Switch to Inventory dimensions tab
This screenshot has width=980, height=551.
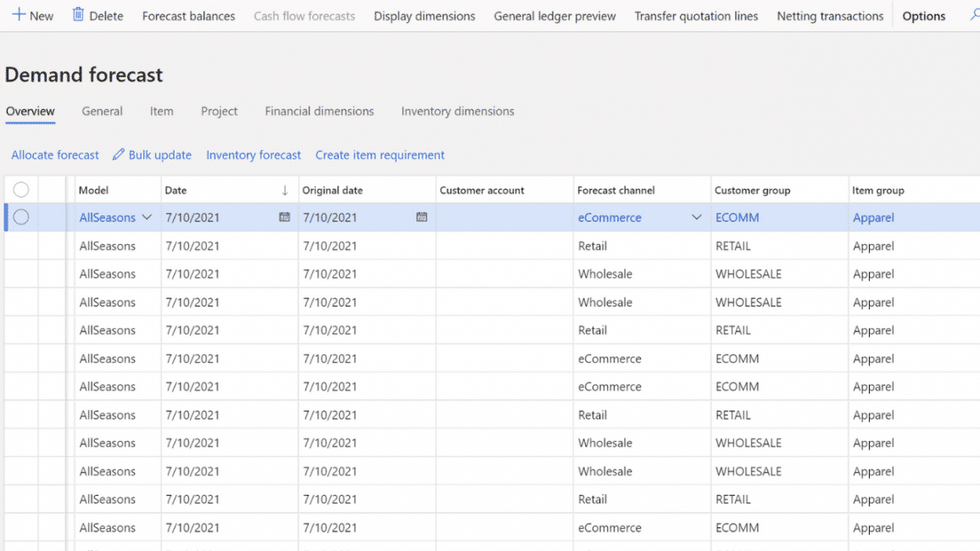tap(458, 111)
